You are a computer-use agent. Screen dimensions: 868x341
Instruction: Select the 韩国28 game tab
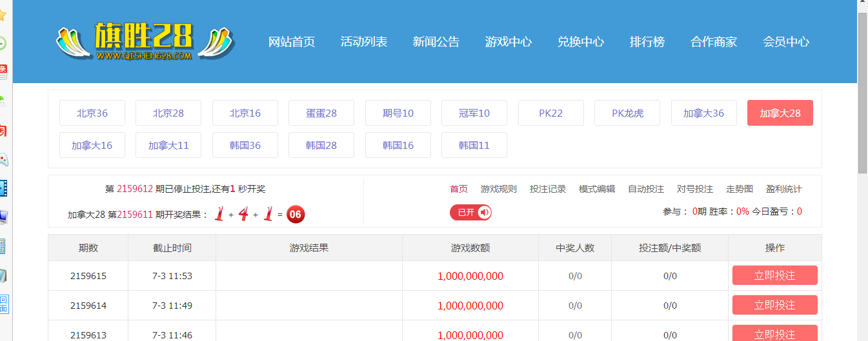coord(321,145)
